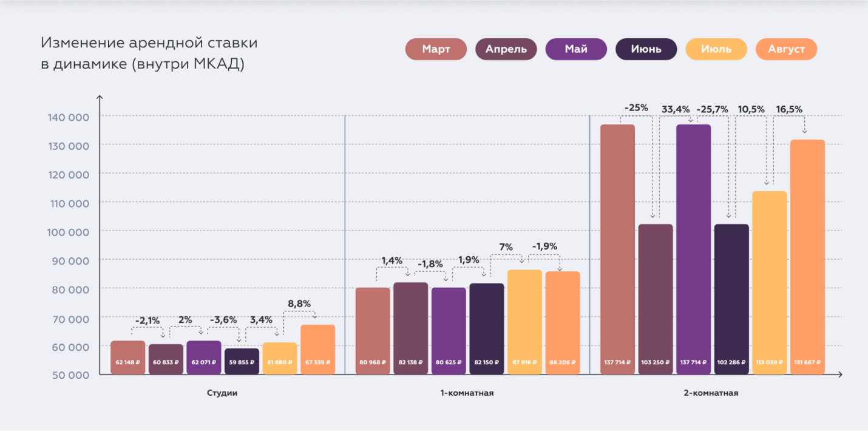Click the 7% change annotation
The image size is (868, 431).
[x=506, y=247]
